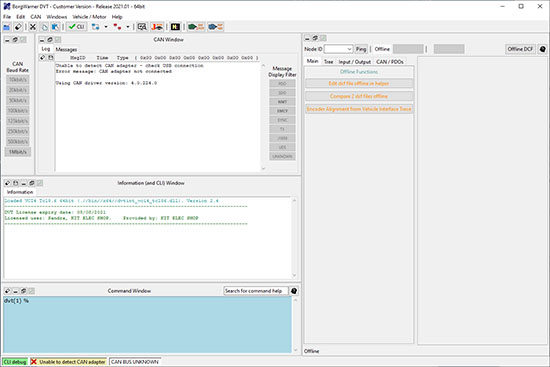The width and height of the screenshot is (550, 367).
Task: Toggle PDO message display filter
Action: point(282,84)
